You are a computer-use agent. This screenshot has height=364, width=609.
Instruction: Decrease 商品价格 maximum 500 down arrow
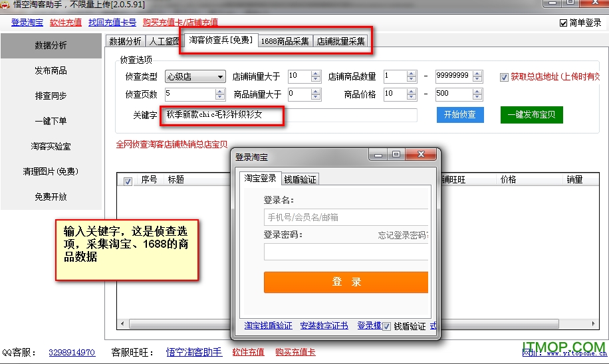tap(478, 97)
